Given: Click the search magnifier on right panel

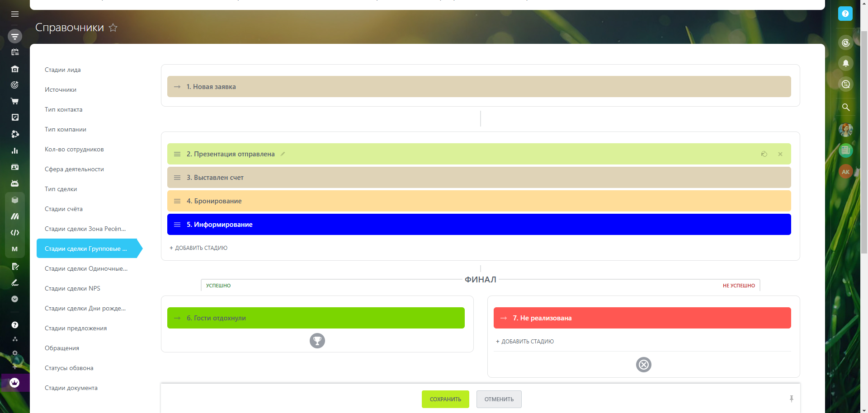Looking at the screenshot, I should point(846,108).
